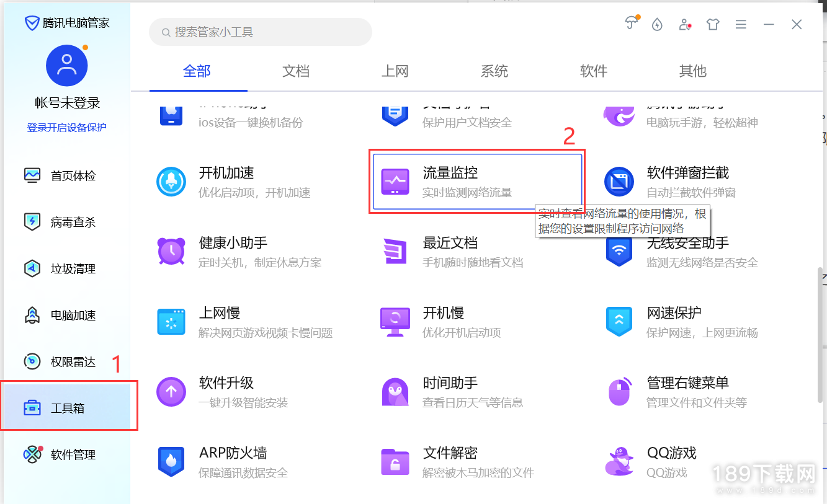Click the text 一键升级智能安装
Viewport: 827px width, 504px height.
point(243,403)
